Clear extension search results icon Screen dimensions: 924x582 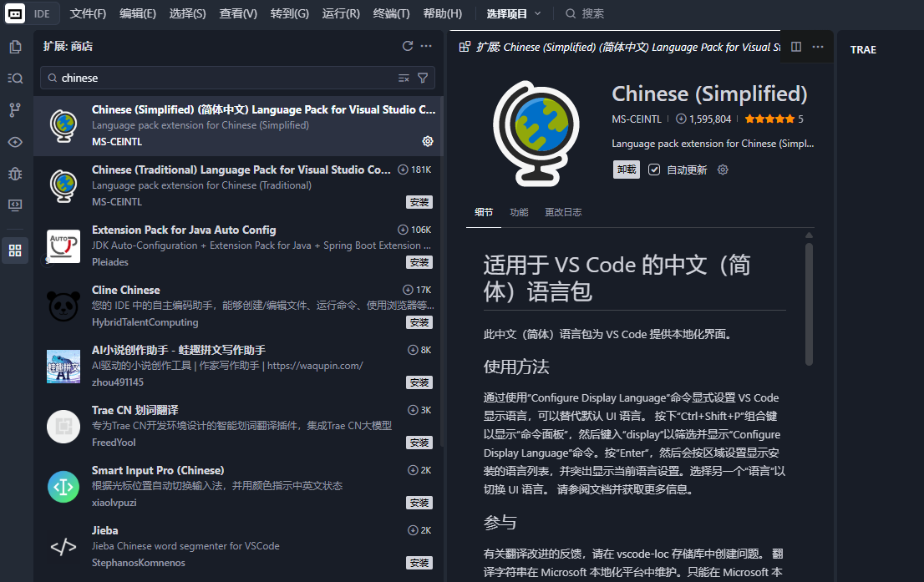pyautogui.click(x=404, y=78)
